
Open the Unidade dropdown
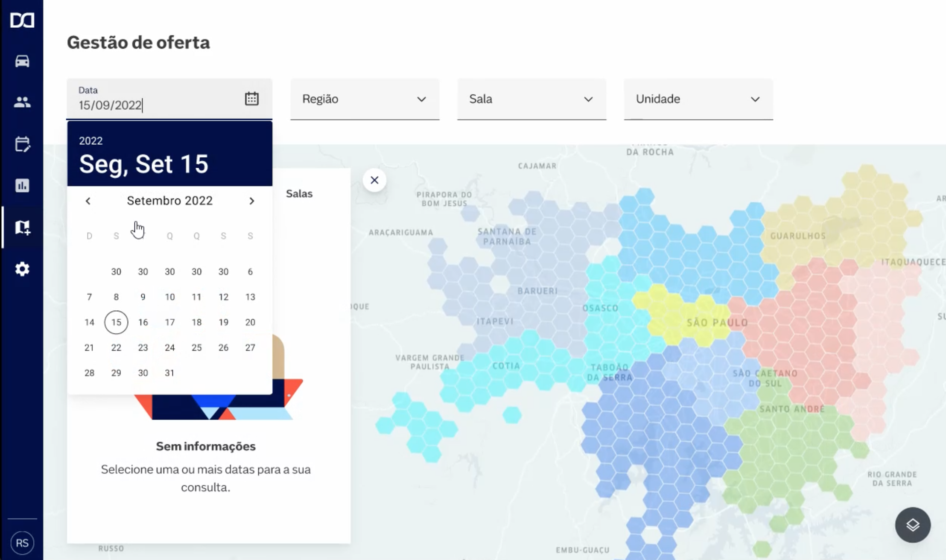coord(698,99)
